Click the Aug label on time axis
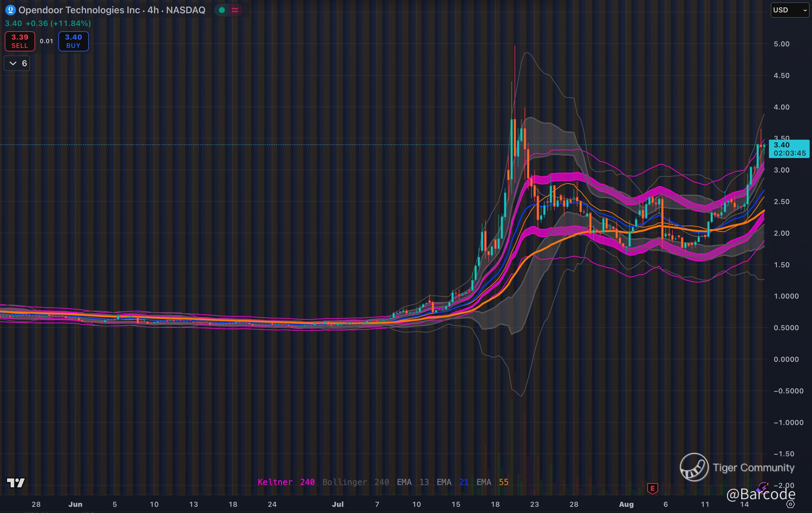812x513 pixels. click(626, 504)
